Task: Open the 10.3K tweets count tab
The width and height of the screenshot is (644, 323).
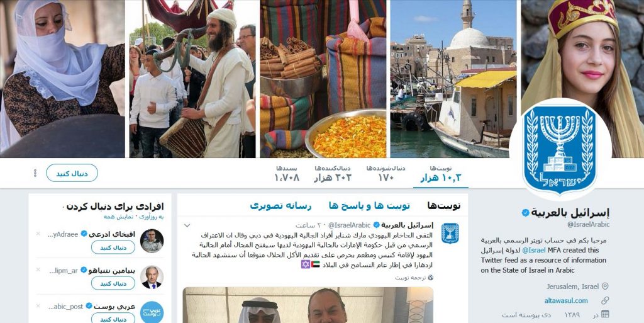Action: 441,174
